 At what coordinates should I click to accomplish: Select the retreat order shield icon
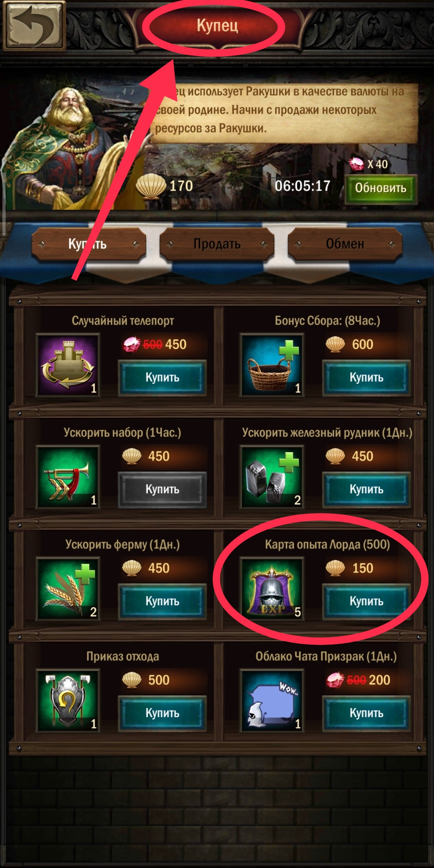pos(68,700)
